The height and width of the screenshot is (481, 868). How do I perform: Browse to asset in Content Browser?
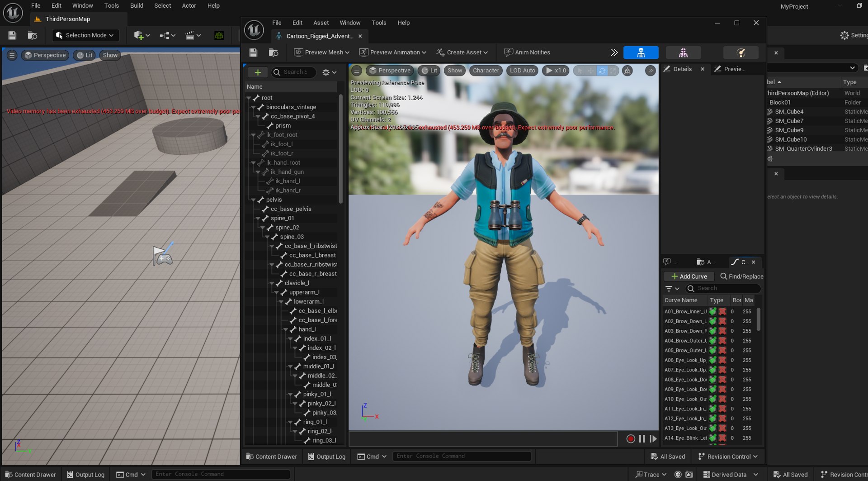click(274, 52)
